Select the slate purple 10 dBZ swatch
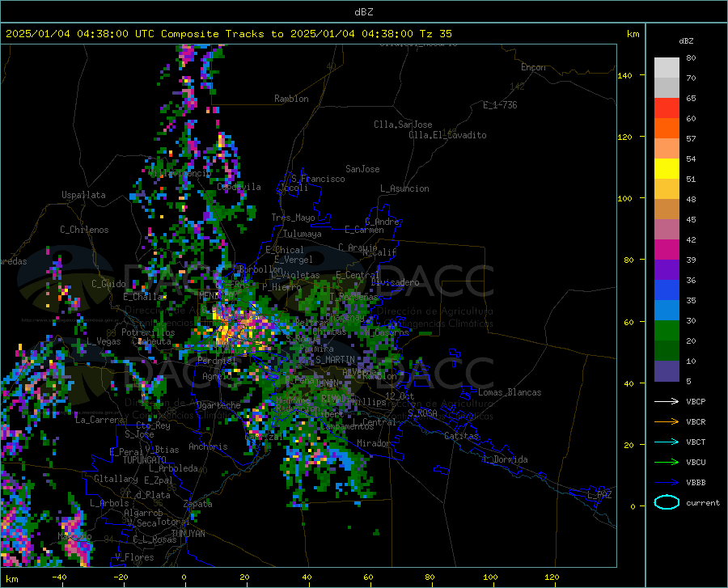This screenshot has width=728, height=588. (667, 371)
